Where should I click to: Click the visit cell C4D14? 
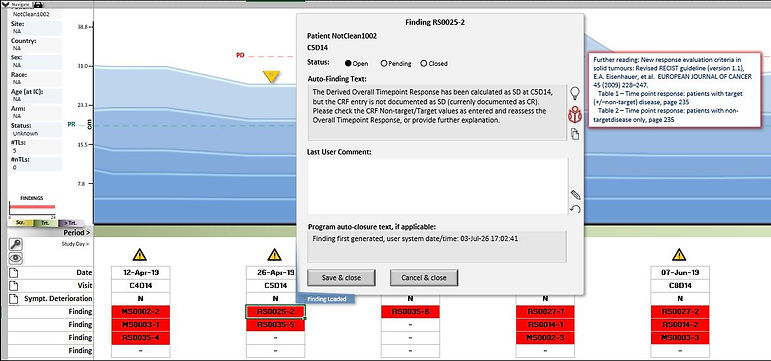(x=141, y=285)
